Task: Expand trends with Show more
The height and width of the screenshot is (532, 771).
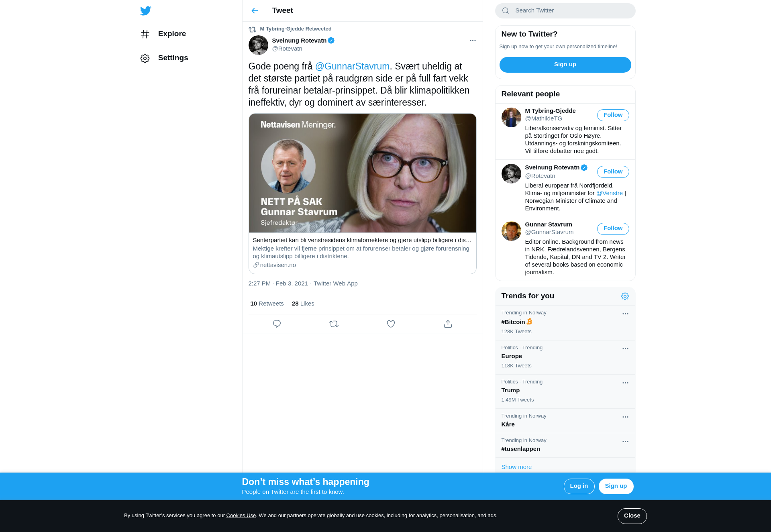Action: (516, 467)
